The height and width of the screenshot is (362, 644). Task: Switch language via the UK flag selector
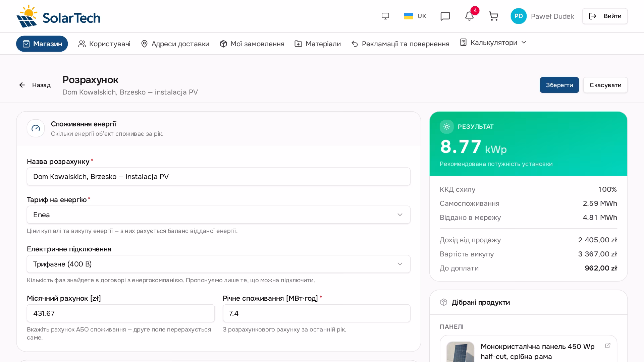[415, 16]
